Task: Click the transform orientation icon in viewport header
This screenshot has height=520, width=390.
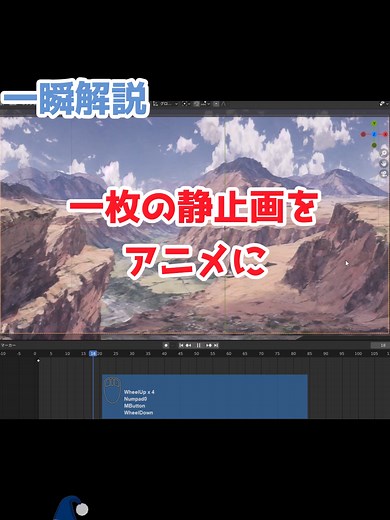Action: pos(155,104)
